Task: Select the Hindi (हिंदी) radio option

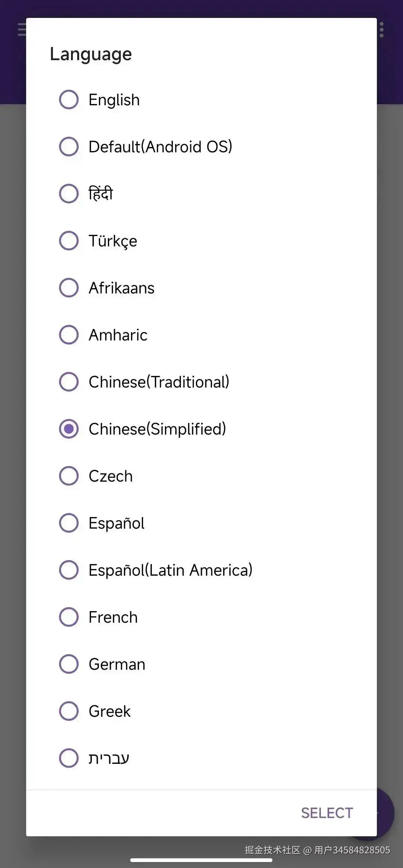Action: (x=69, y=194)
